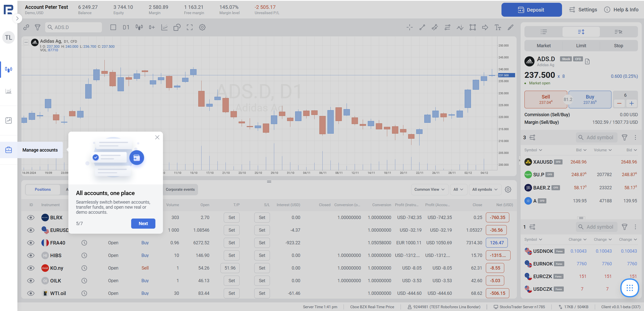Click the ADS.D symbol search field
644x311 pixels.
pyautogui.click(x=74, y=27)
